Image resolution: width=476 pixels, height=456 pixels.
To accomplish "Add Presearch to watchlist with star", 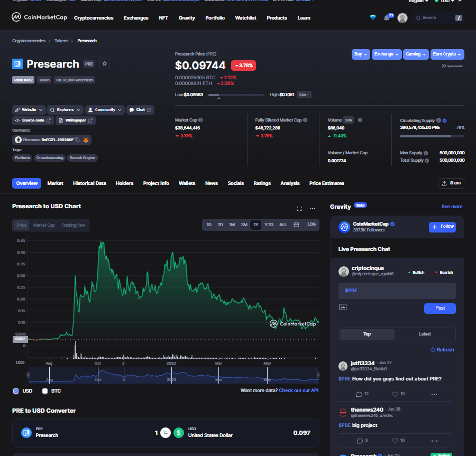I will tap(104, 63).
